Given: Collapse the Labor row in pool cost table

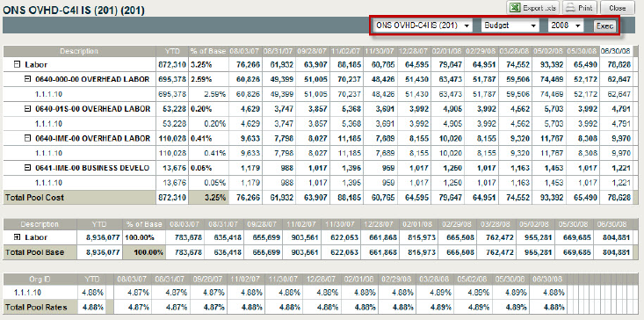Looking at the screenshot, I should tap(17, 64).
